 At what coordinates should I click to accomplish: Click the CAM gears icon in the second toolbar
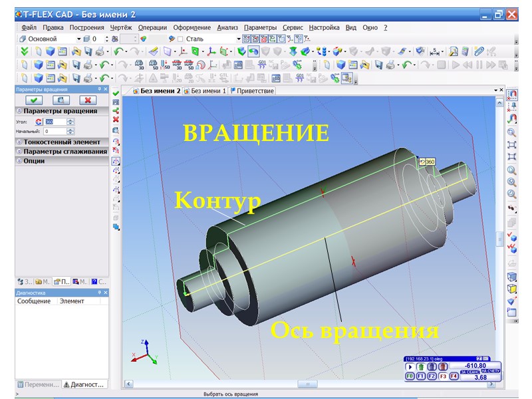click(297, 65)
